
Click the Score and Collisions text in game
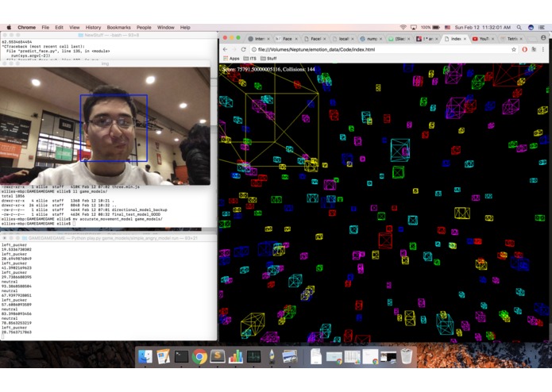[269, 69]
